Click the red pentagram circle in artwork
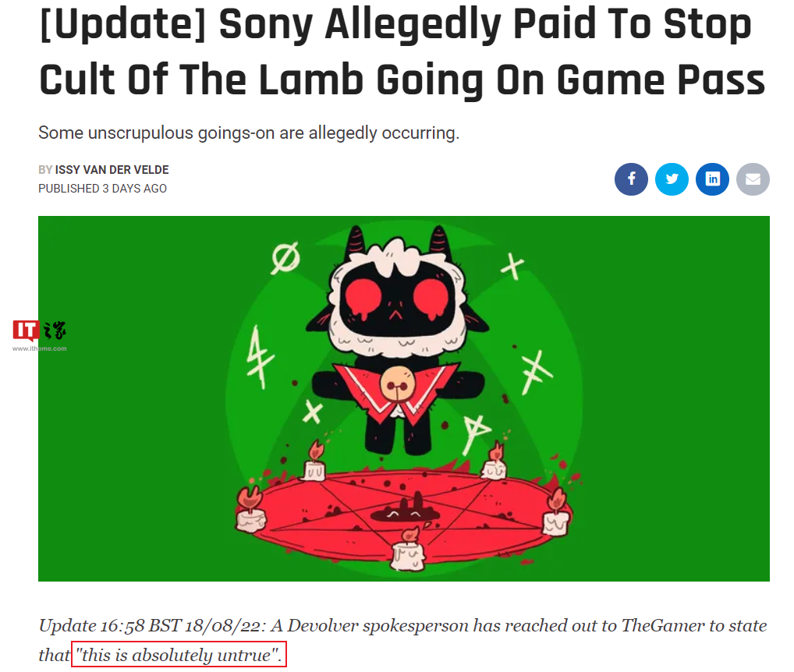 coord(402,515)
